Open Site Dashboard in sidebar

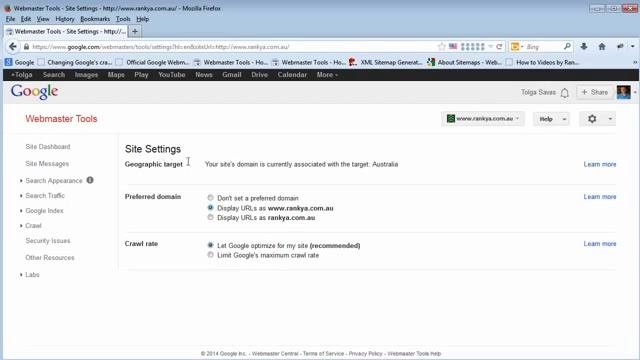coord(48,147)
